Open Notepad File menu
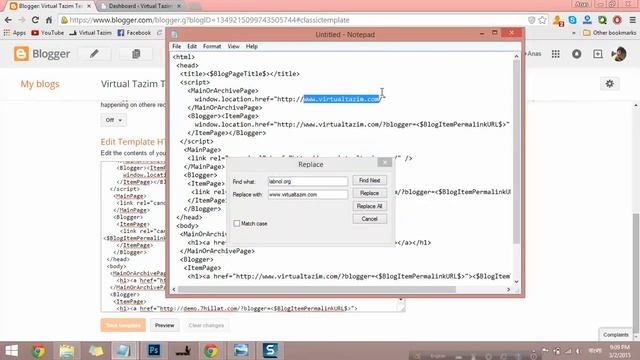This screenshot has height=360, width=640. 176,47
